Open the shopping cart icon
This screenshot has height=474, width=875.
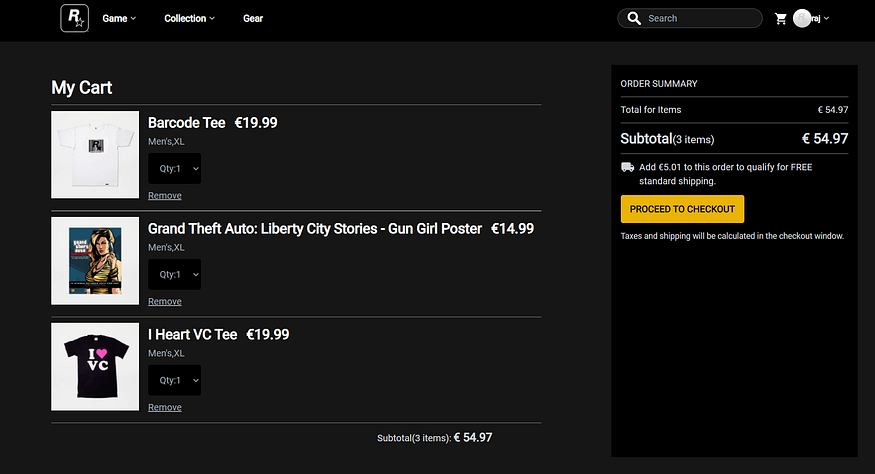781,18
